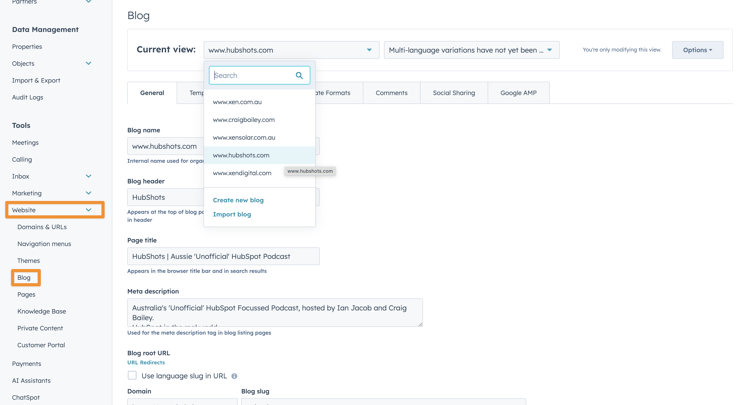740x405 pixels.
Task: Open Domains & URLs settings
Action: (x=42, y=227)
